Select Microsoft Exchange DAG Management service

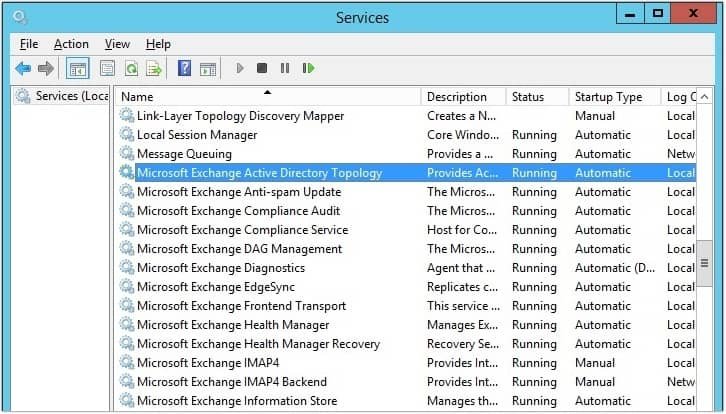point(407,249)
